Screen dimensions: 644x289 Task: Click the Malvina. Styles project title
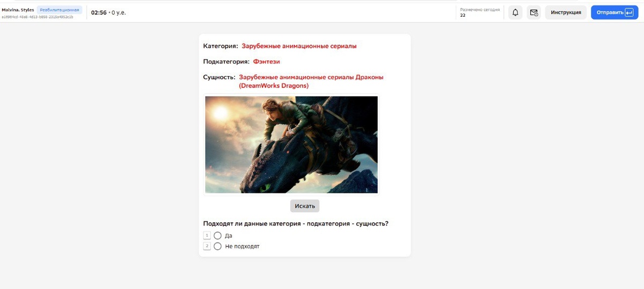(18, 10)
